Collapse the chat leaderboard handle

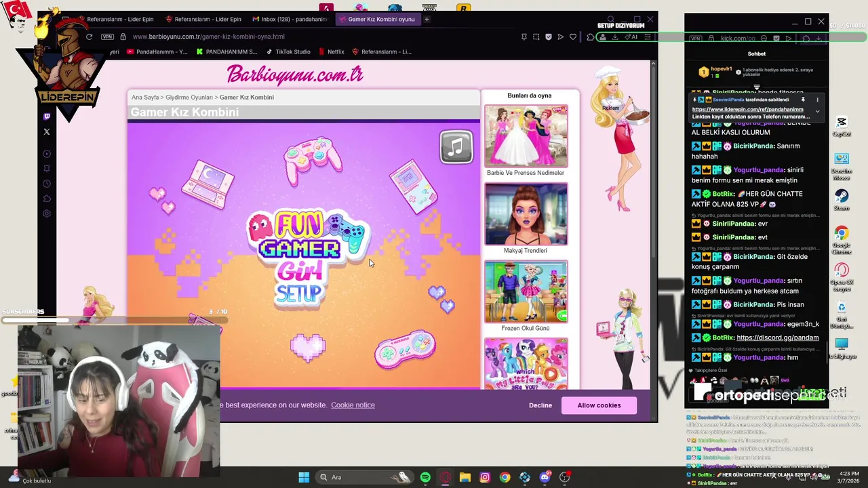(x=757, y=87)
